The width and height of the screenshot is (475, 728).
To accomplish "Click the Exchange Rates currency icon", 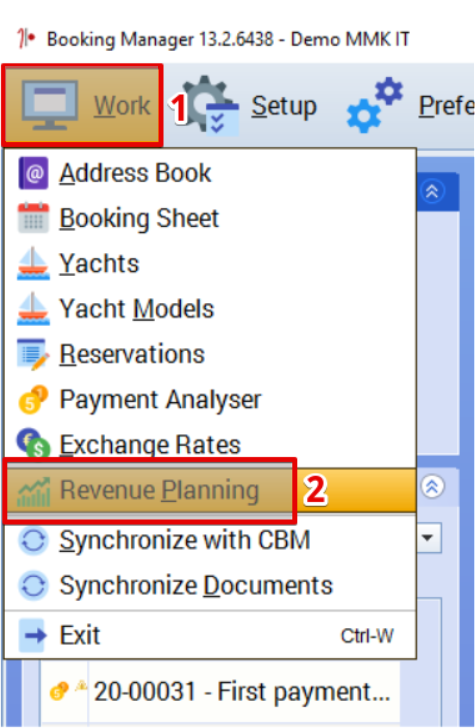I will (33, 442).
